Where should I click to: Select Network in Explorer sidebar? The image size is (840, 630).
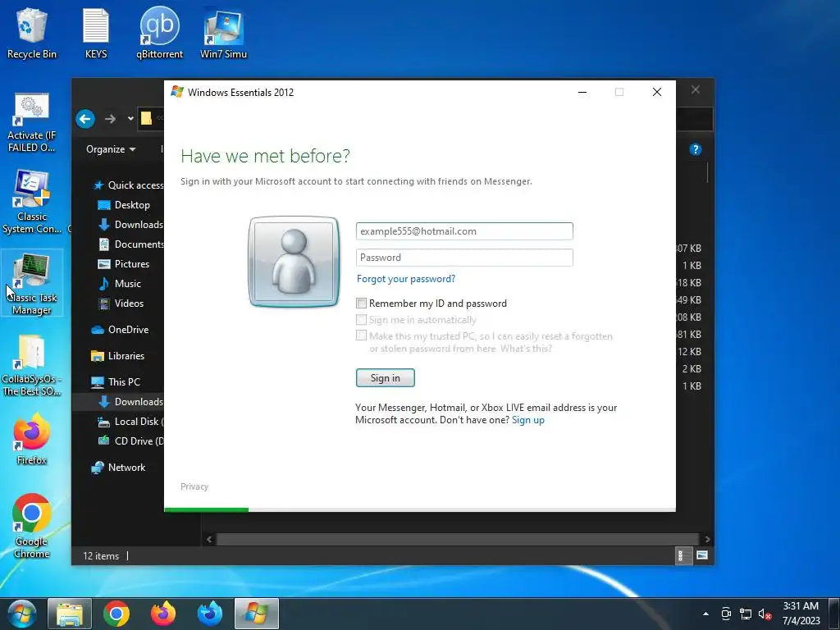tap(118, 468)
